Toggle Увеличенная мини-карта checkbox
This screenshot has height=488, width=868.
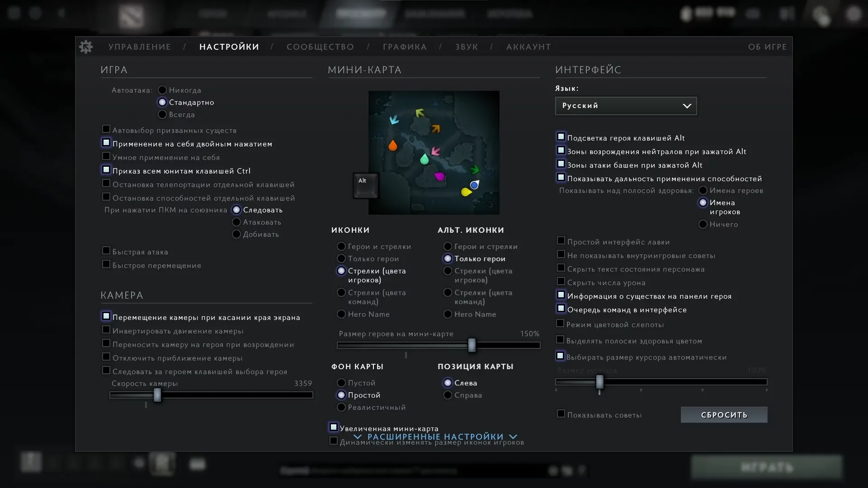334,427
